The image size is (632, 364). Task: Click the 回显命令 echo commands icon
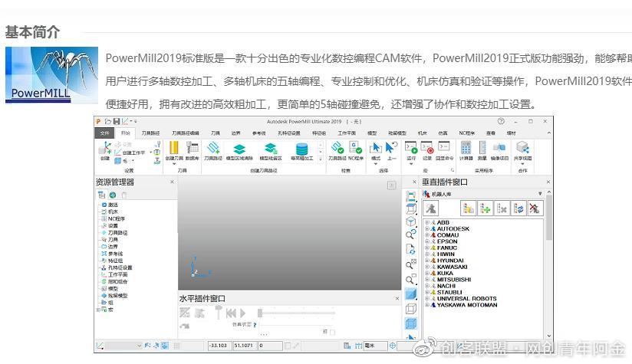coord(444,151)
